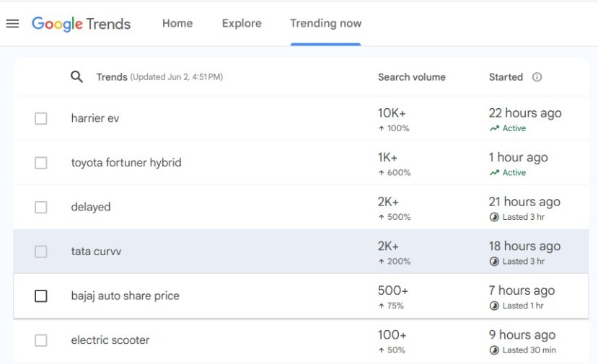Click the Lasted 30 min clock icon for electric scooter
Viewport: 598px width, 364px height.
tap(494, 350)
